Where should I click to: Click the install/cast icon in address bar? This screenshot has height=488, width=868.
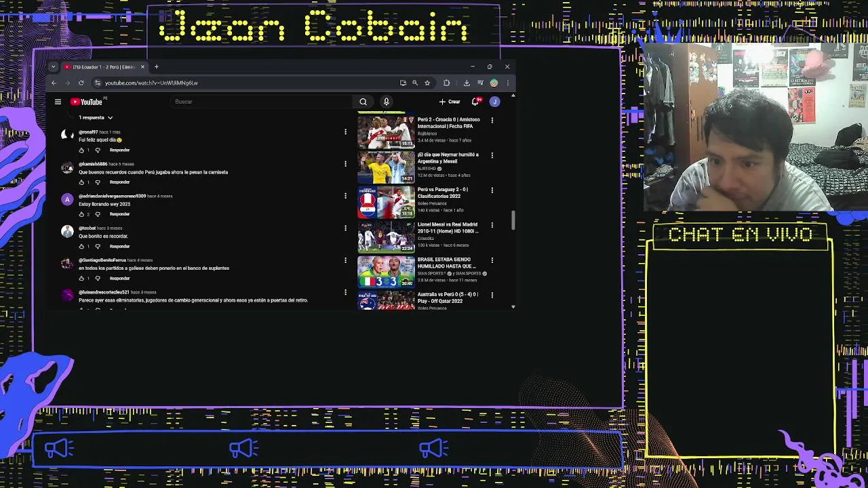[403, 83]
